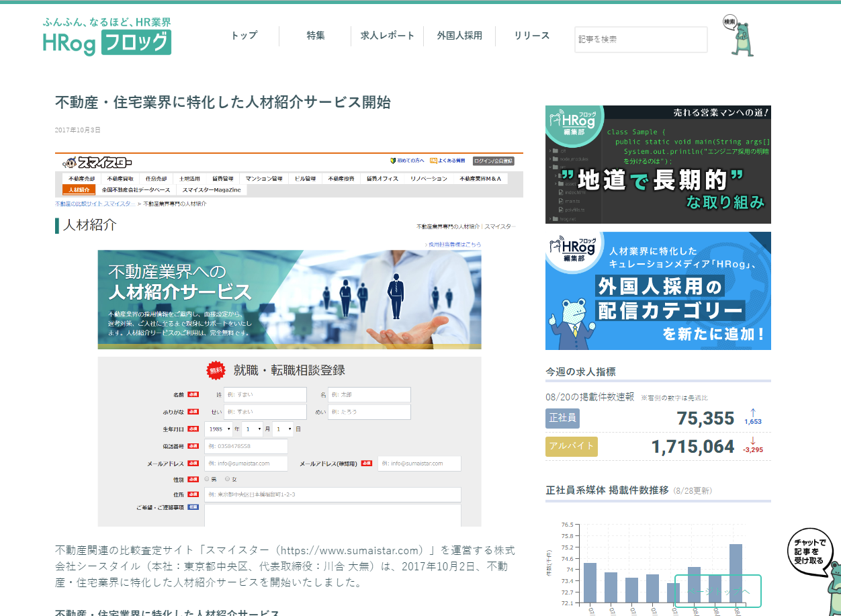
Task: Click the 正社員系媒体 掲載件数推移 chart heading
Action: click(x=607, y=490)
